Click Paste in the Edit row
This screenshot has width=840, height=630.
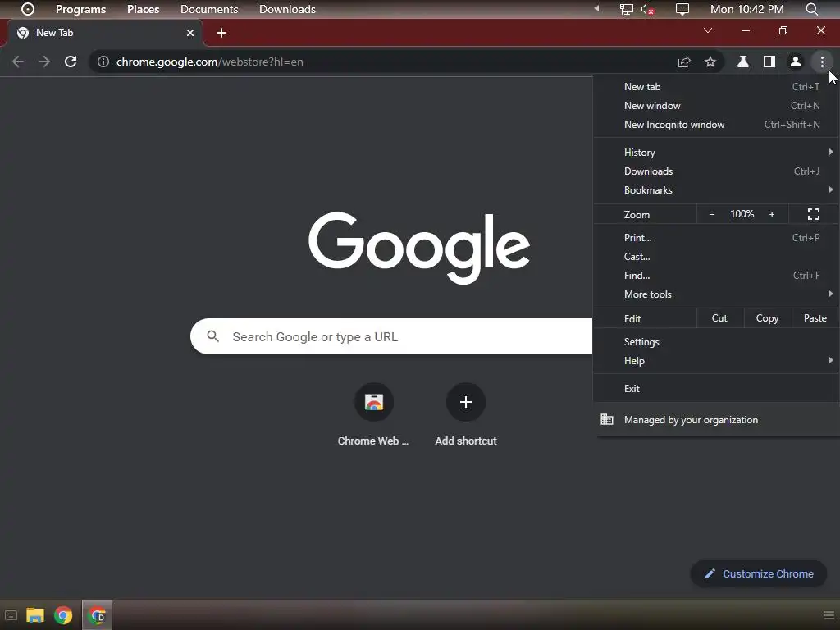coord(815,318)
